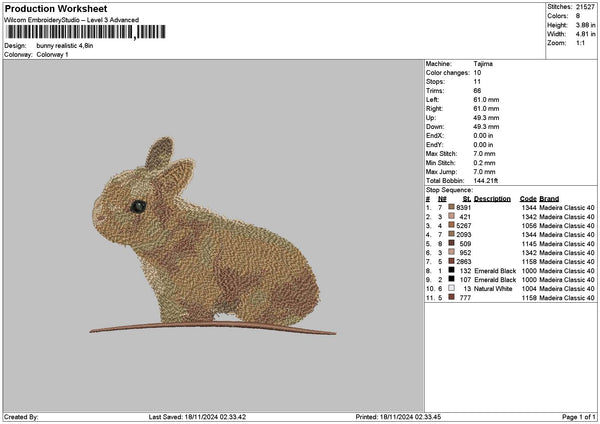
Task: Select color swatch for stop 3, code 1056
Action: pos(452,225)
